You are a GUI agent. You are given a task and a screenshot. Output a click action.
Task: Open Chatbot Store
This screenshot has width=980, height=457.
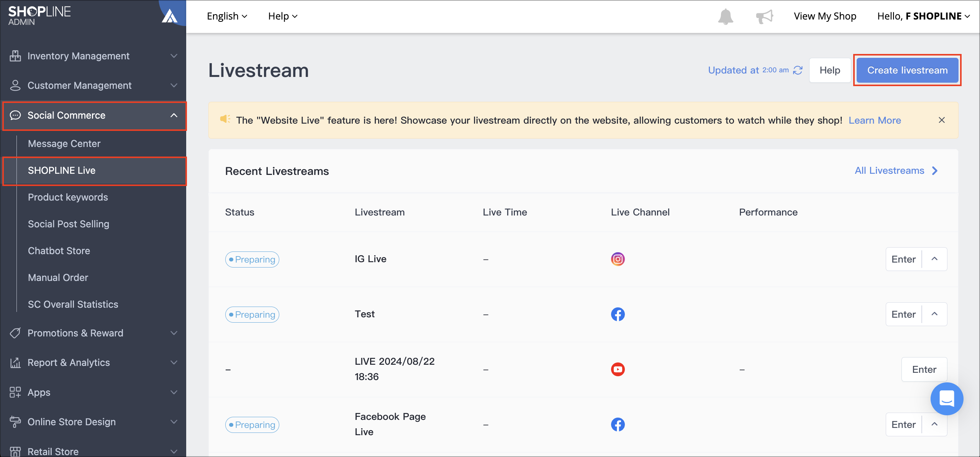coord(59,251)
